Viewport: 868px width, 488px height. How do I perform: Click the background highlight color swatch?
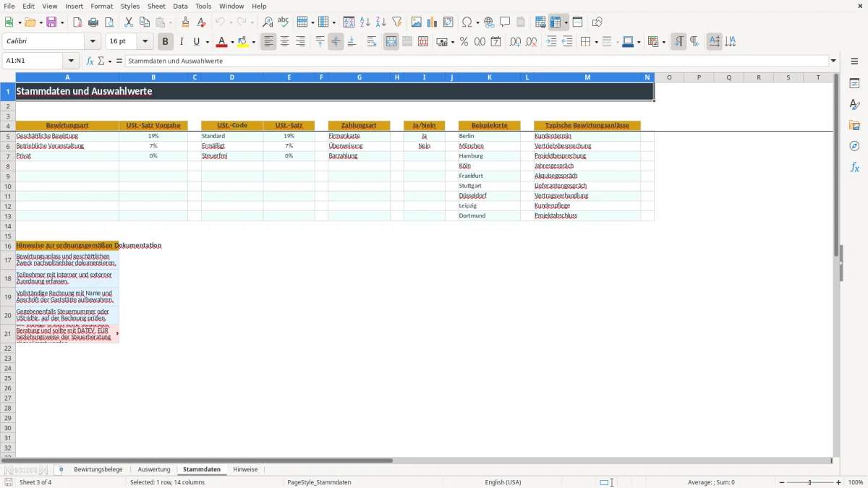[244, 42]
